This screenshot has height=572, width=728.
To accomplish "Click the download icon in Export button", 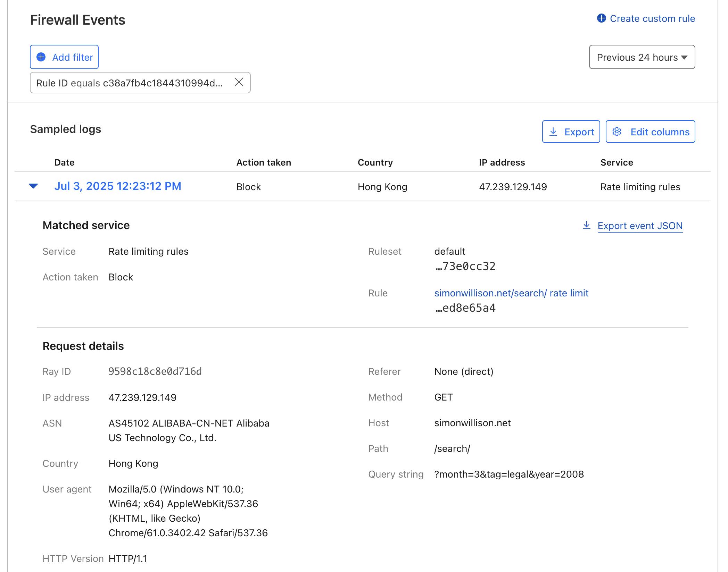I will pyautogui.click(x=553, y=132).
